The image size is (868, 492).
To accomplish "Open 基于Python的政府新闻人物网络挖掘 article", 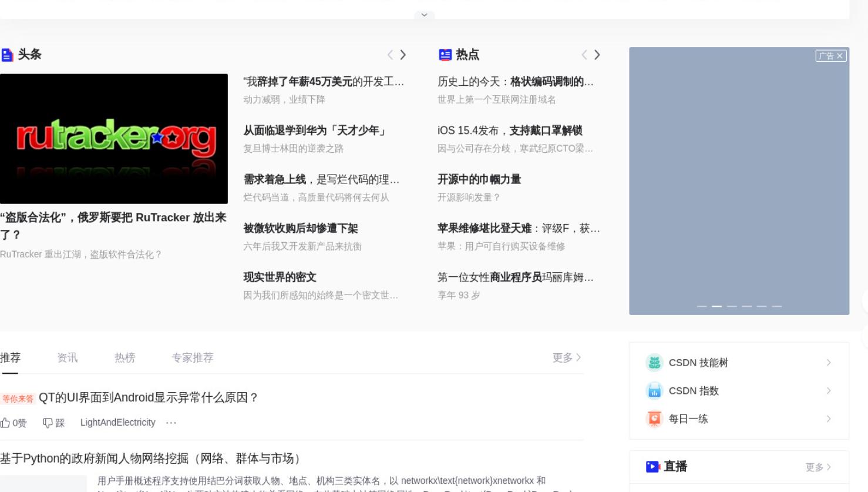I will tap(152, 458).
